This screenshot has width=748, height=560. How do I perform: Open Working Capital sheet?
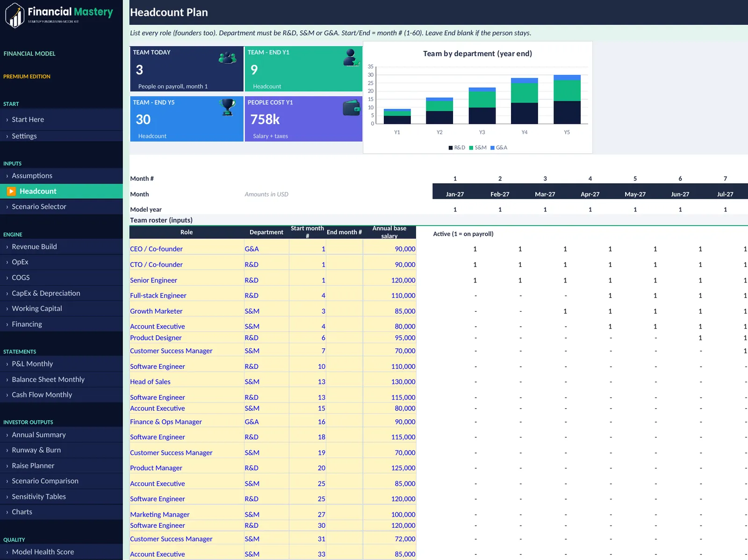61,309
